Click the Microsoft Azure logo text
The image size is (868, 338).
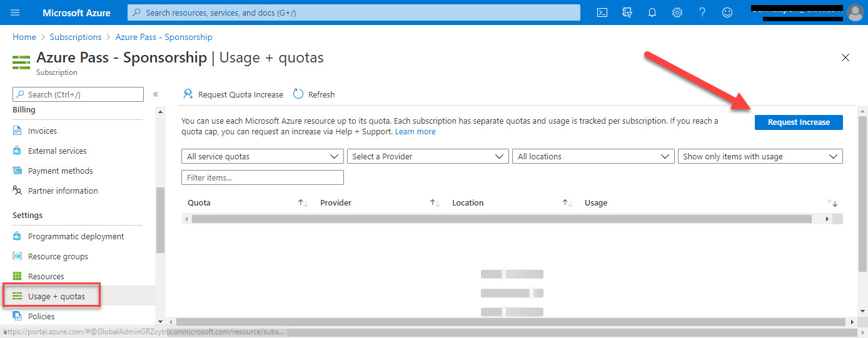coord(77,12)
